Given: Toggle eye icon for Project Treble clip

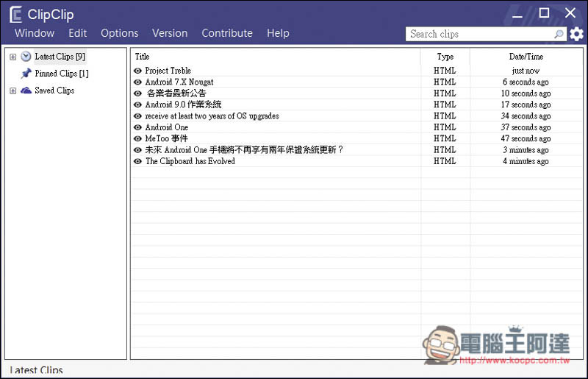Looking at the screenshot, I should [137, 71].
